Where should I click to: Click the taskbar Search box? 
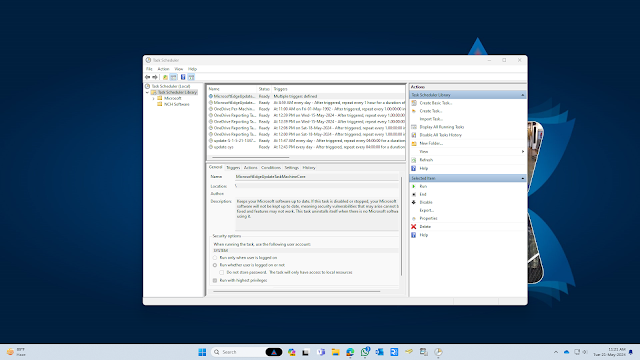click(246, 352)
